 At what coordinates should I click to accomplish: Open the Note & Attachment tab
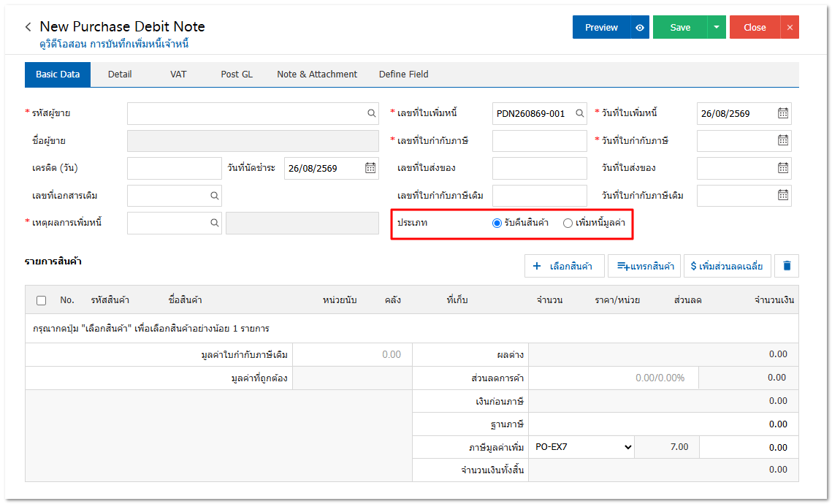[317, 75]
